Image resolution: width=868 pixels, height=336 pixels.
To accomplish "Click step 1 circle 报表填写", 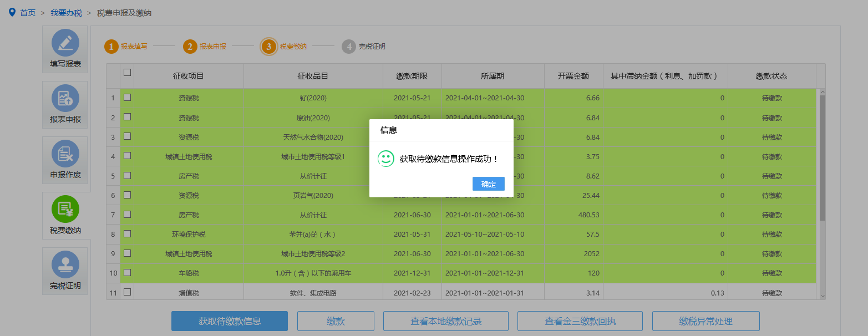I will click(111, 47).
